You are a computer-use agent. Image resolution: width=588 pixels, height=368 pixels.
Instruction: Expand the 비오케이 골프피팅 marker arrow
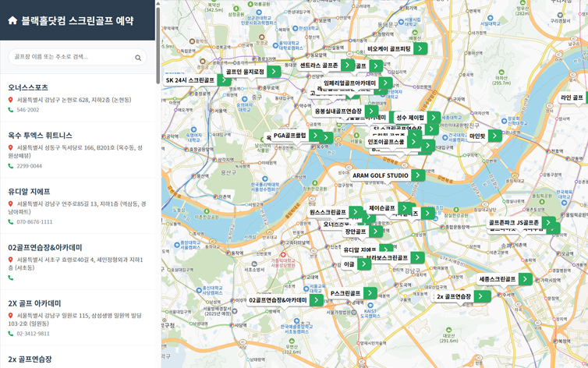(x=420, y=48)
